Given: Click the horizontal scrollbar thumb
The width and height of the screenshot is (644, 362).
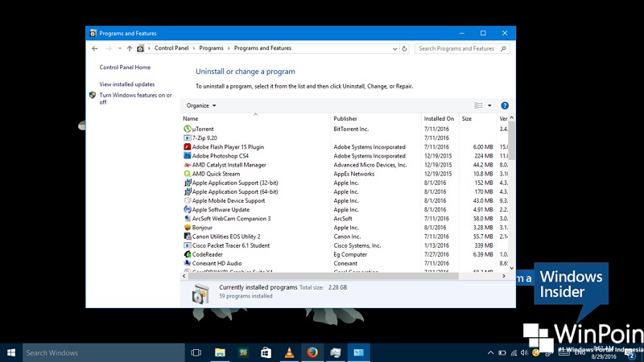Looking at the screenshot, I should pyautogui.click(x=324, y=276).
